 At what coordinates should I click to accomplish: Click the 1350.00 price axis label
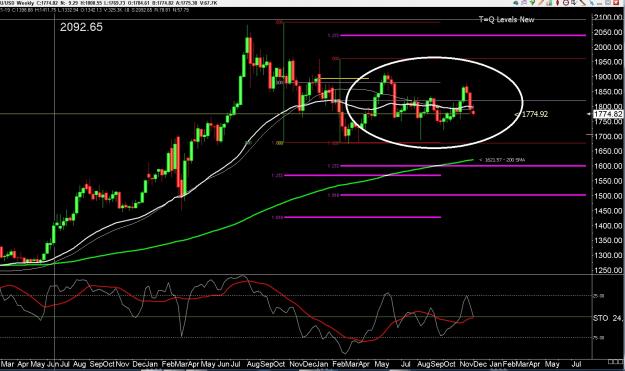(x=608, y=240)
